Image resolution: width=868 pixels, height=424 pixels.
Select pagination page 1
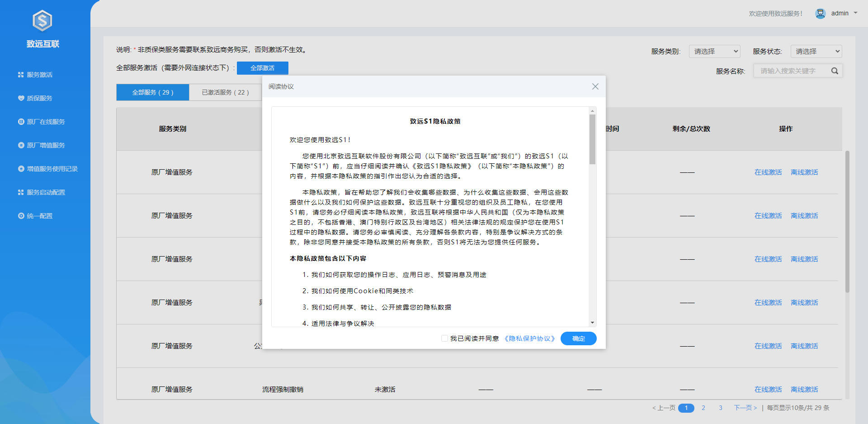coord(686,408)
